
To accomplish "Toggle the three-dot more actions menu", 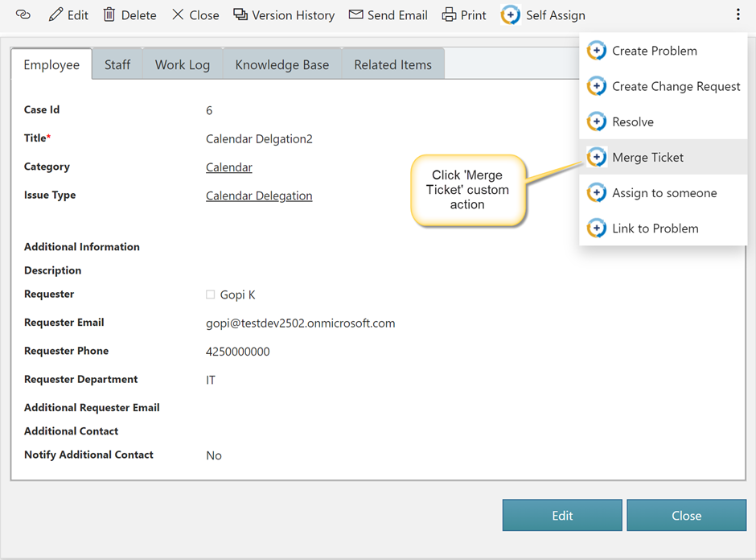I will coord(738,15).
